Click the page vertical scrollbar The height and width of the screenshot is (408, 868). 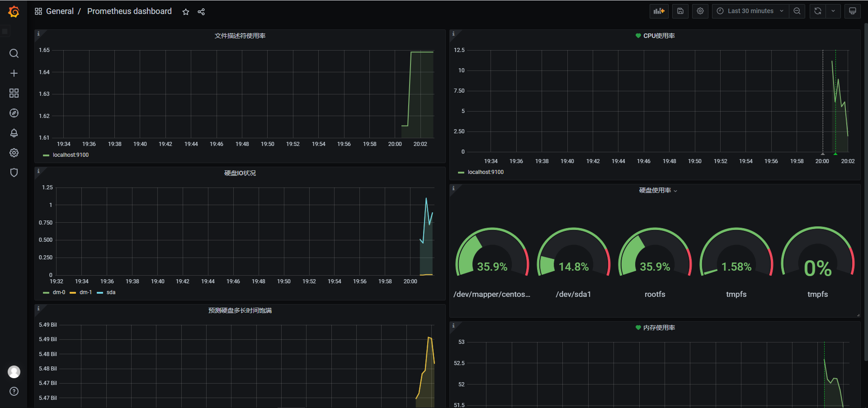click(x=865, y=192)
